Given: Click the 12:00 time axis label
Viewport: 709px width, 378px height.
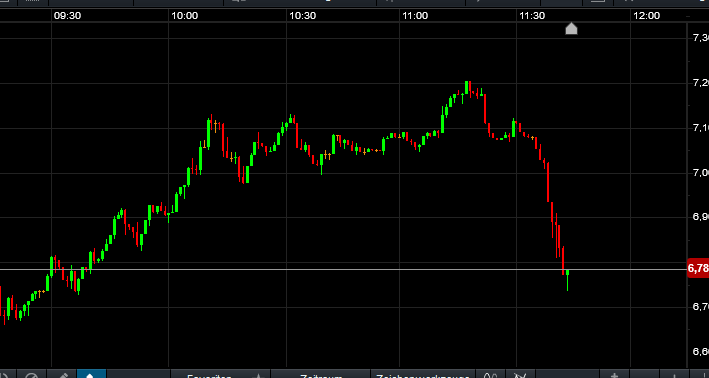Looking at the screenshot, I should coord(647,16).
